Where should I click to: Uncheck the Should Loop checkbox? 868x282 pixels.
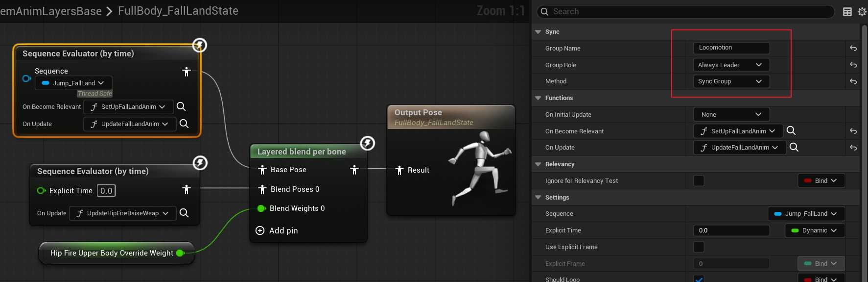[699, 279]
